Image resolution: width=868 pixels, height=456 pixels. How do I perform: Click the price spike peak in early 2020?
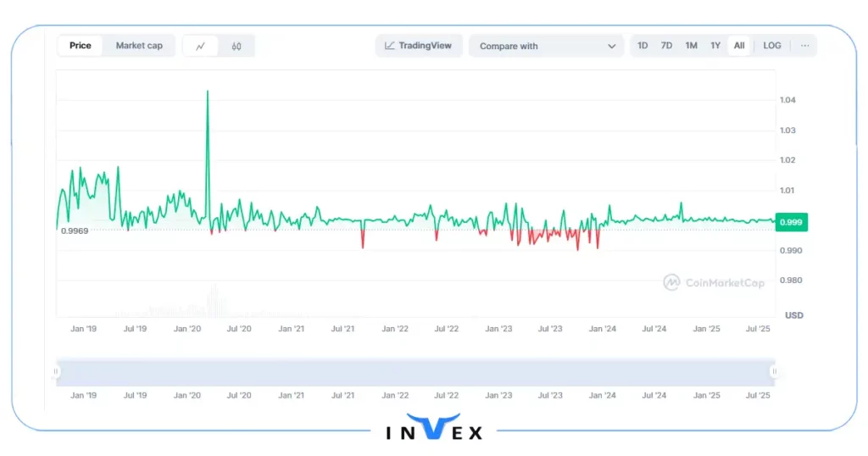208,92
